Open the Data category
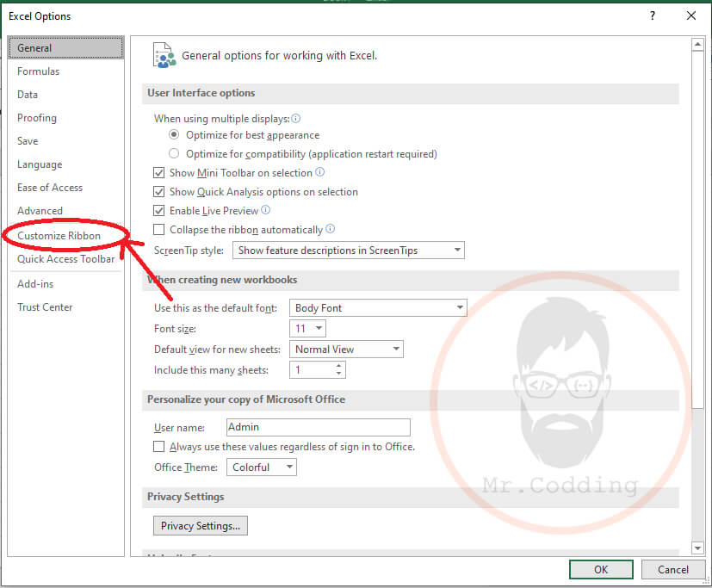The height and width of the screenshot is (588, 712). [65, 95]
